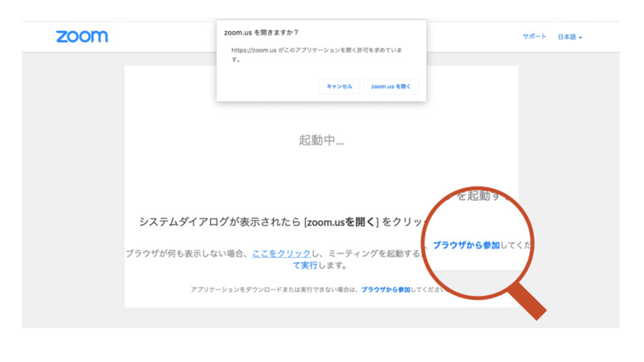The width and height of the screenshot is (644, 362).
Task: Click the 'システムダイアログが表示されたら' instruction text
Action: [284, 222]
